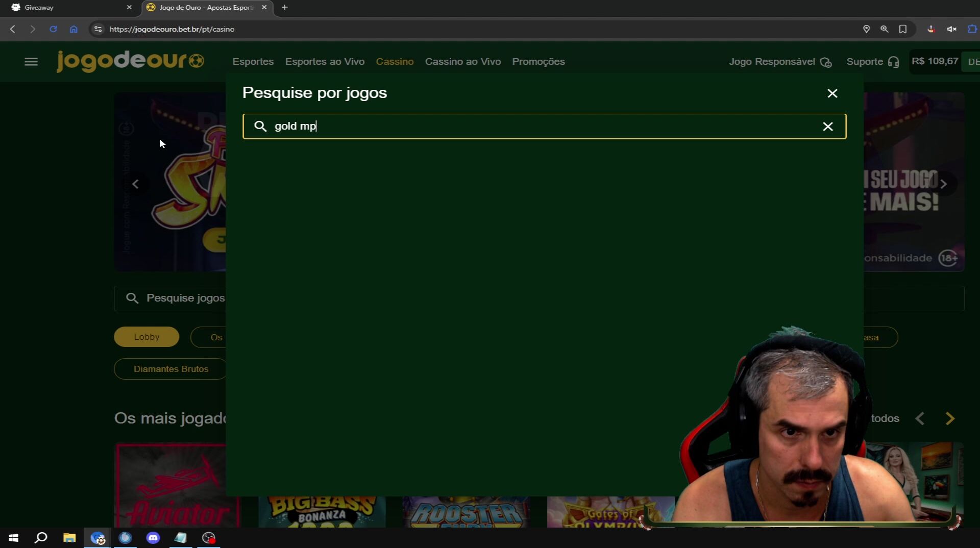Go to browser home page
Image resolution: width=980 pixels, height=548 pixels.
pyautogui.click(x=73, y=29)
